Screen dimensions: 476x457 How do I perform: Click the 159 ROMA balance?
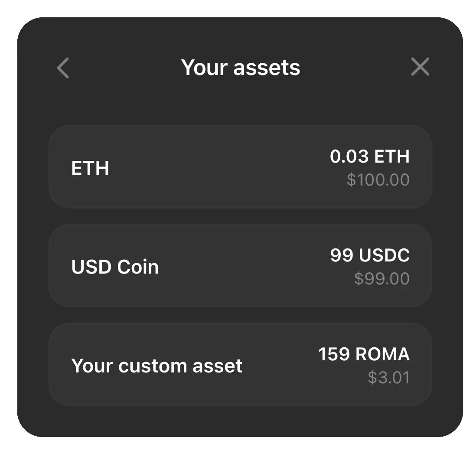[364, 354]
